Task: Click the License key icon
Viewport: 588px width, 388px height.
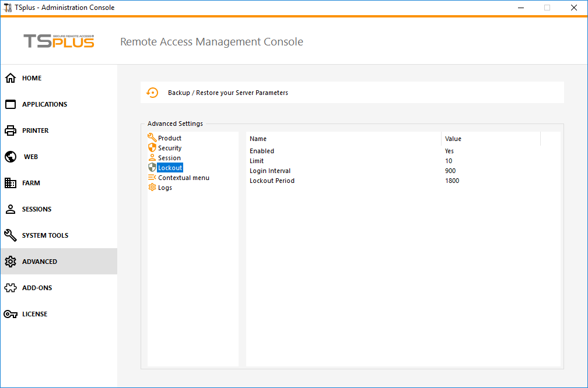Action: 10,314
